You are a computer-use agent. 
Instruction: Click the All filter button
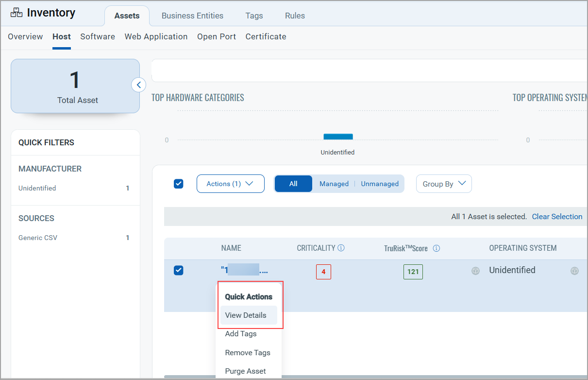293,184
